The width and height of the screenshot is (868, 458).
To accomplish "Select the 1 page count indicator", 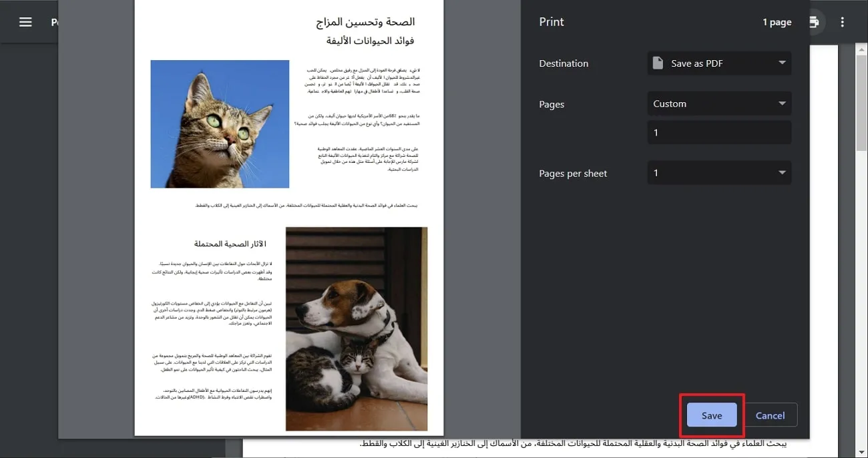I will tap(777, 21).
